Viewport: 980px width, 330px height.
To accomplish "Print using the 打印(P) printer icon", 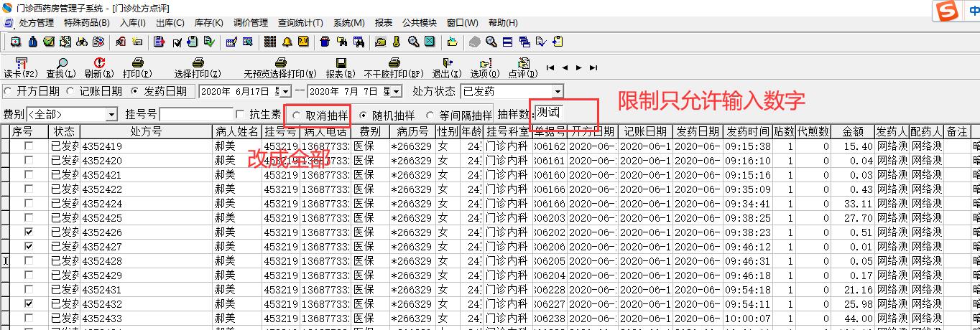I will 138,63.
